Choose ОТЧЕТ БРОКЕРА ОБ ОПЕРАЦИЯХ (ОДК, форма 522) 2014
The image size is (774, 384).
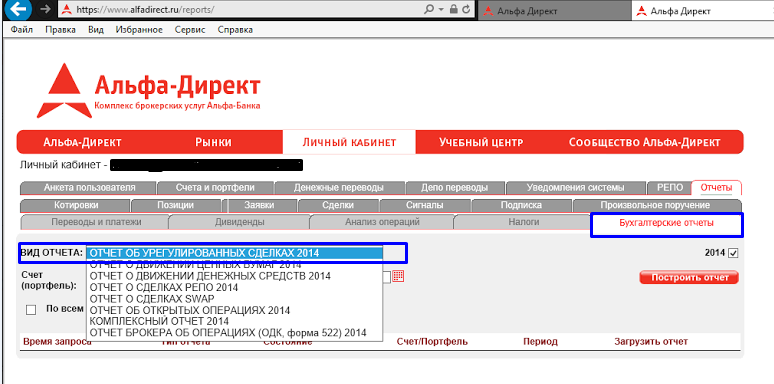tap(234, 333)
